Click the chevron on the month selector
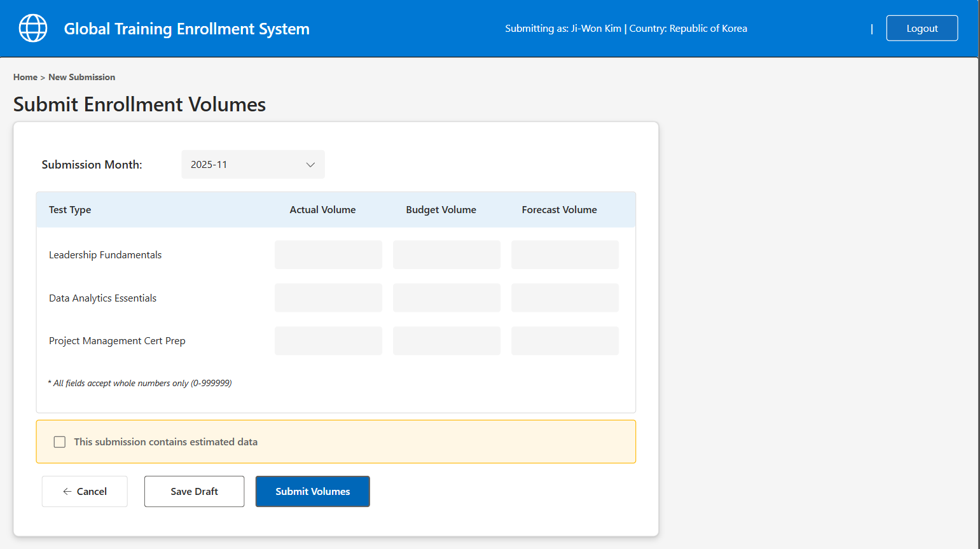Screen dimensions: 980x549 click(310, 164)
